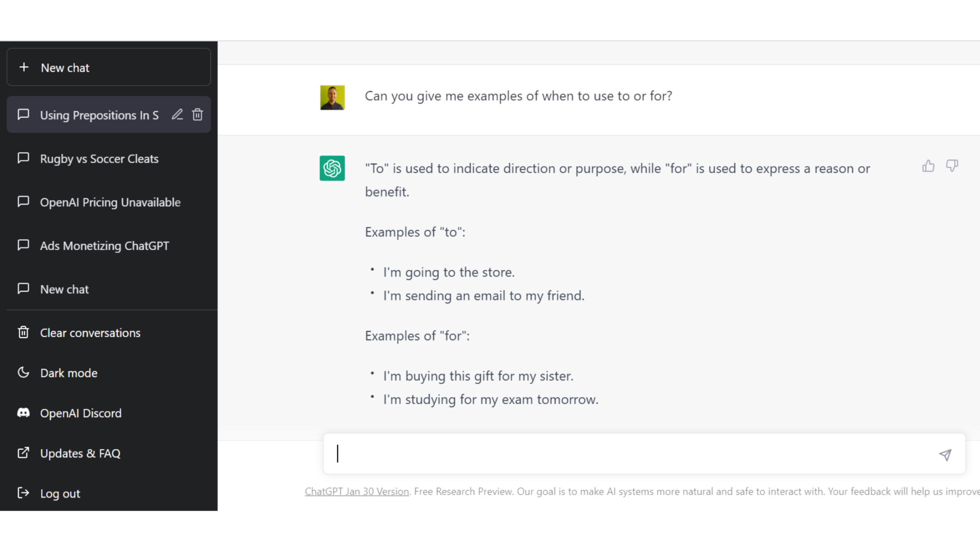This screenshot has width=980, height=551.
Task: Click the thumbs up icon on the response
Action: (x=928, y=166)
